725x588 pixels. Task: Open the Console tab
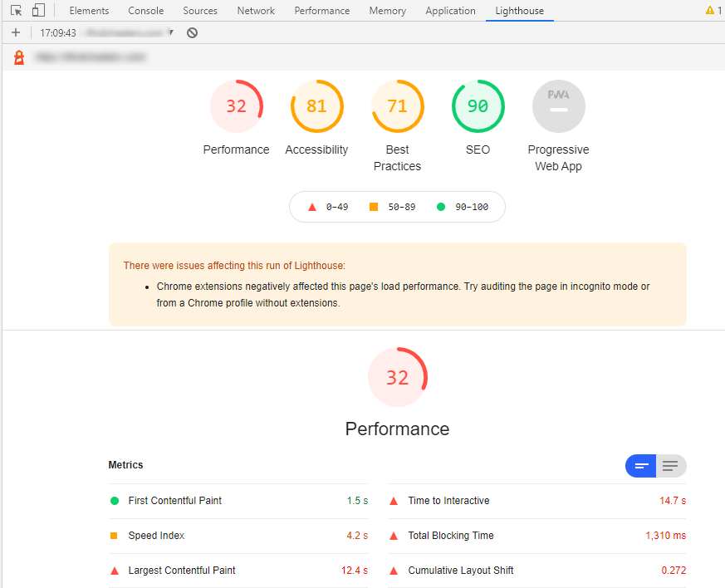145,11
